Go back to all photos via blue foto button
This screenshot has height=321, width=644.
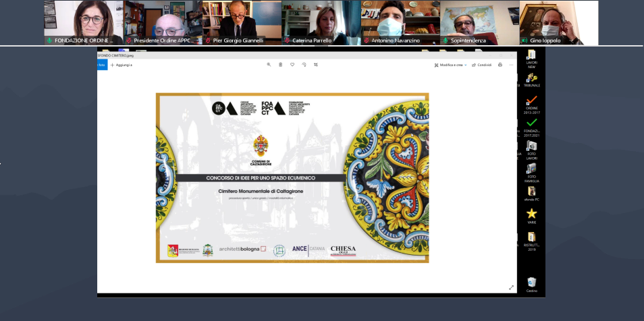(102, 65)
